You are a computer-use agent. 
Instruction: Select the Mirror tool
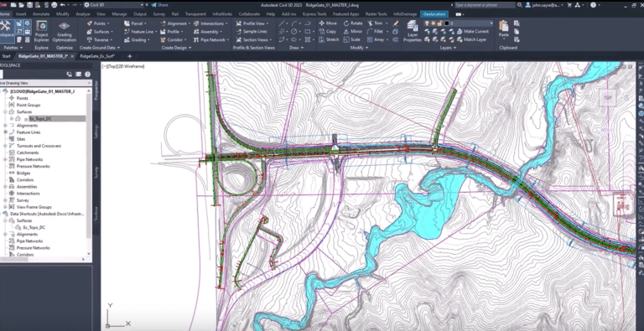click(x=353, y=32)
